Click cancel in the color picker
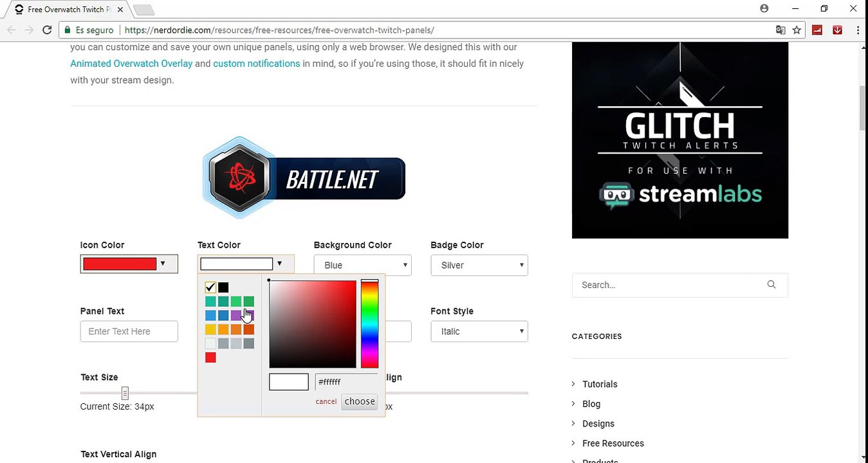The width and height of the screenshot is (868, 463). coord(326,401)
